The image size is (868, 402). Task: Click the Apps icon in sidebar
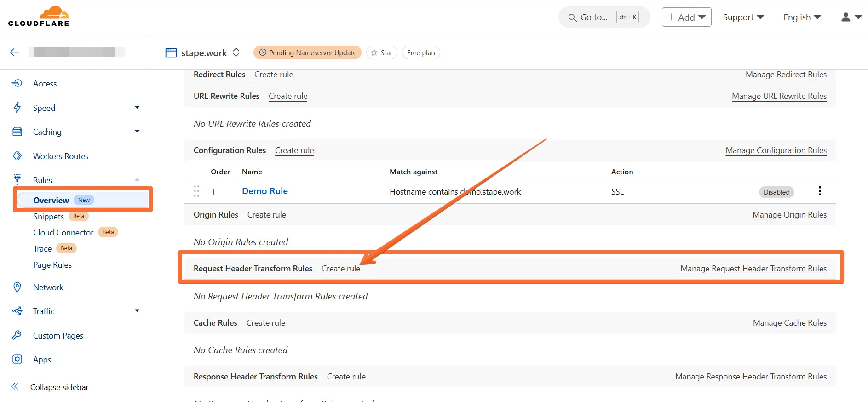pos(17,359)
